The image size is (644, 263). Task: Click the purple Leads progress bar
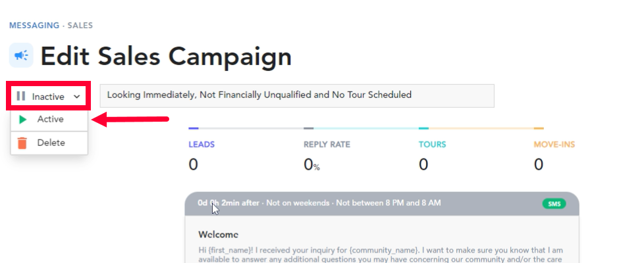[194, 128]
